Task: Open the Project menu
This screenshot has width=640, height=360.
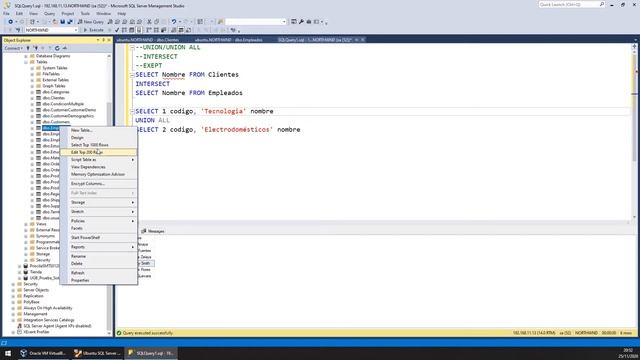Action: pos(68,13)
